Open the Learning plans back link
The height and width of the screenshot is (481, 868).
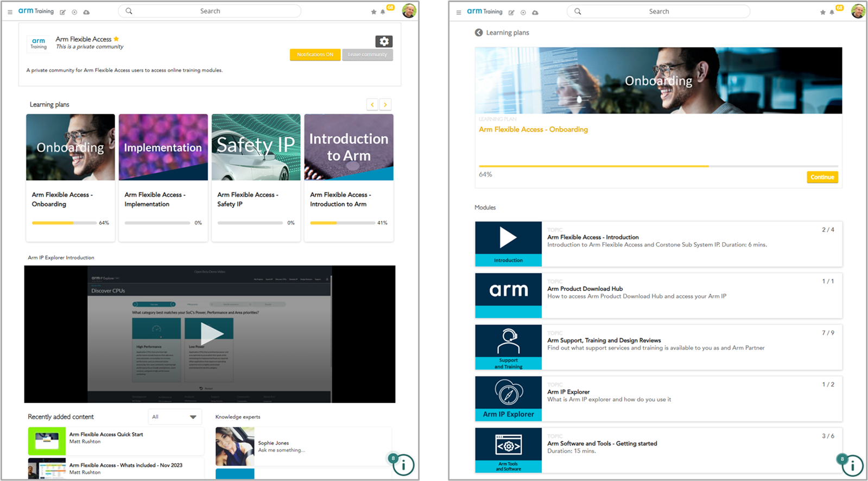pyautogui.click(x=508, y=33)
